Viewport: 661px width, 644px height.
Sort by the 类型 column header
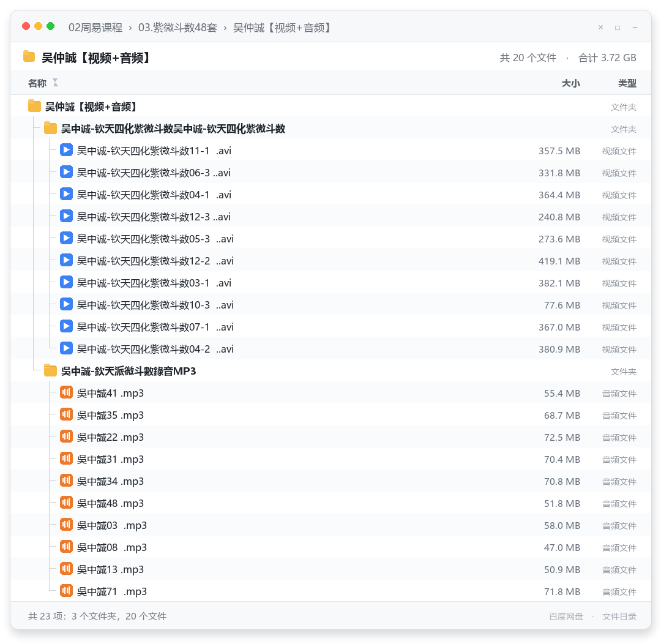pyautogui.click(x=627, y=83)
